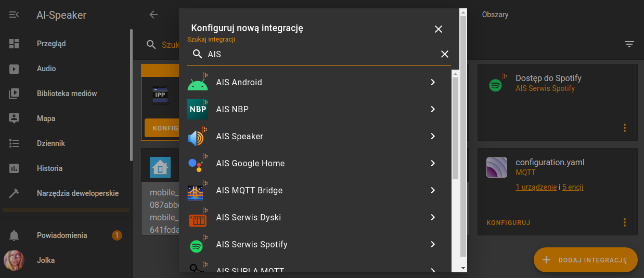Click the AIS NBP logo icon
The width and height of the screenshot is (644, 278).
(198, 109)
